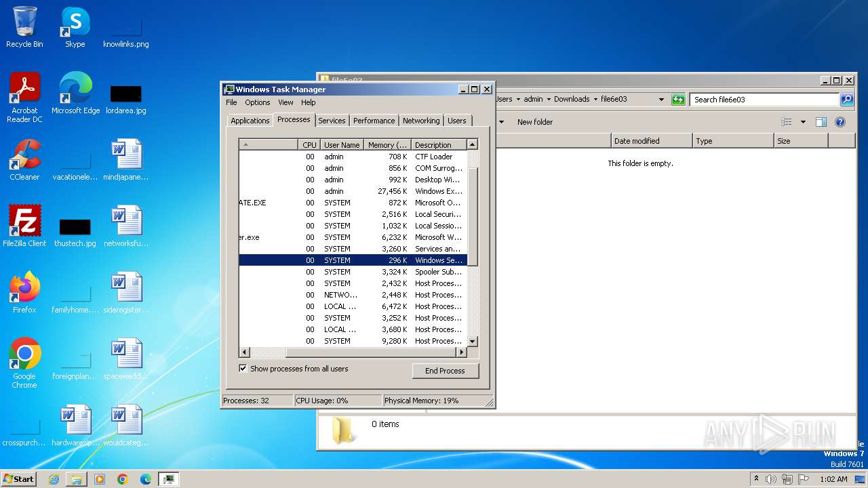Viewport: 868px width, 488px height.
Task: Sort processes by User Name column
Action: tap(342, 145)
